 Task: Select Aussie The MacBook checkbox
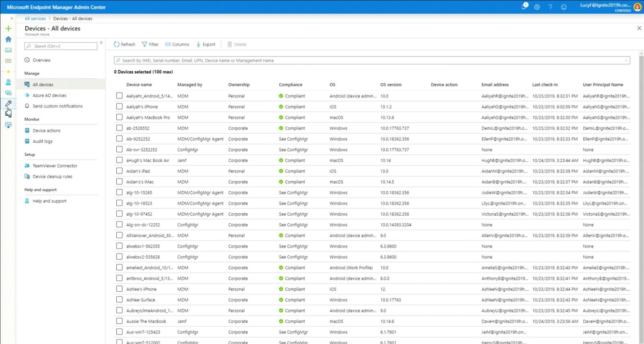119,321
